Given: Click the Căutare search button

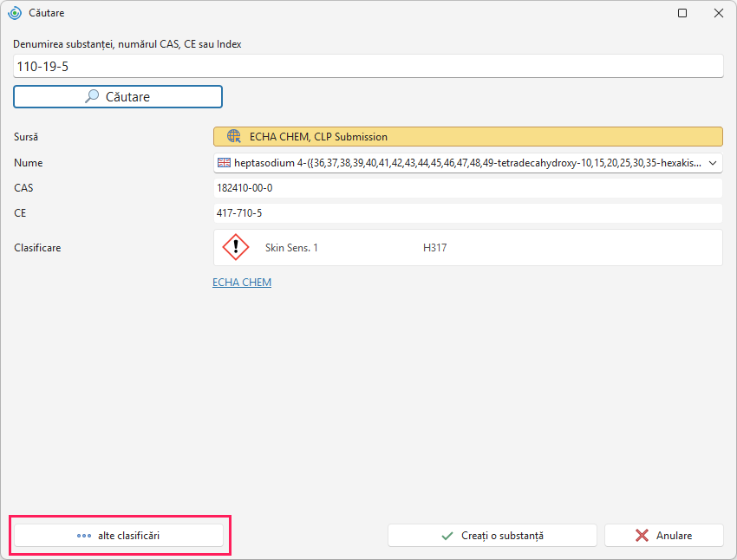Looking at the screenshot, I should tap(118, 97).
